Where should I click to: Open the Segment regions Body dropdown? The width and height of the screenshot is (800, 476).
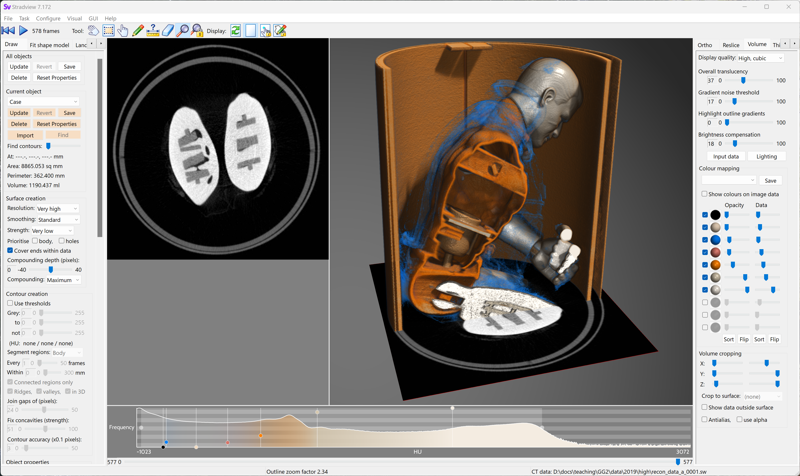click(x=66, y=353)
